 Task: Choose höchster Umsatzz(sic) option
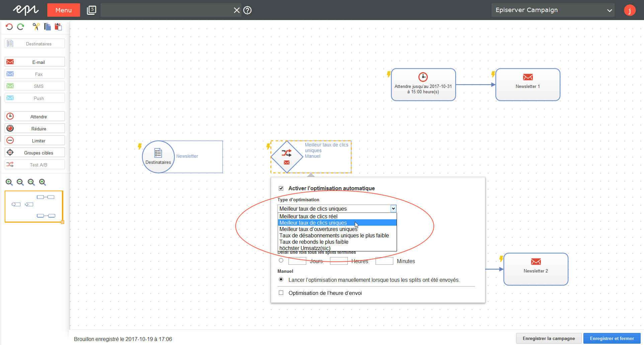[x=337, y=248]
